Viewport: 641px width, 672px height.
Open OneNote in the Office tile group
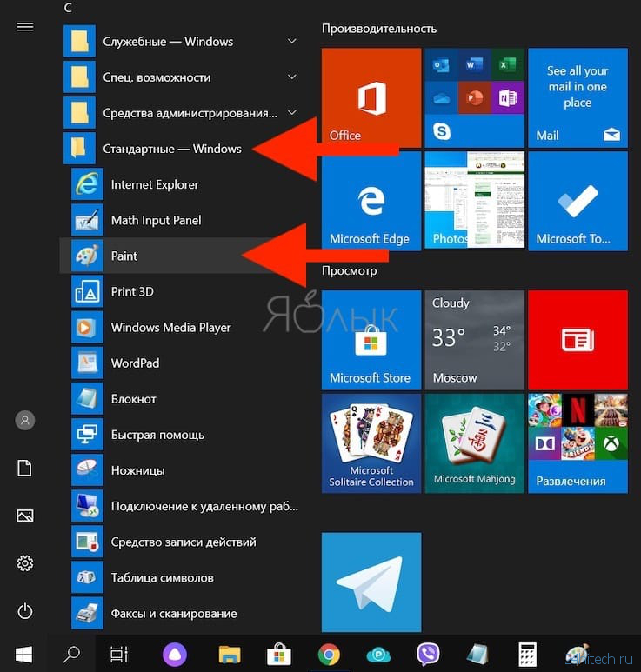tap(508, 98)
